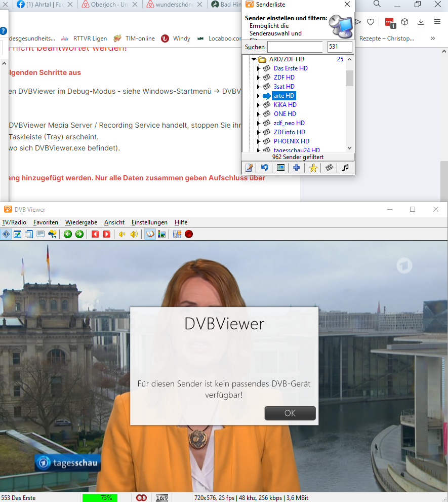Show more bookmarks with the double chevron

tap(433, 38)
